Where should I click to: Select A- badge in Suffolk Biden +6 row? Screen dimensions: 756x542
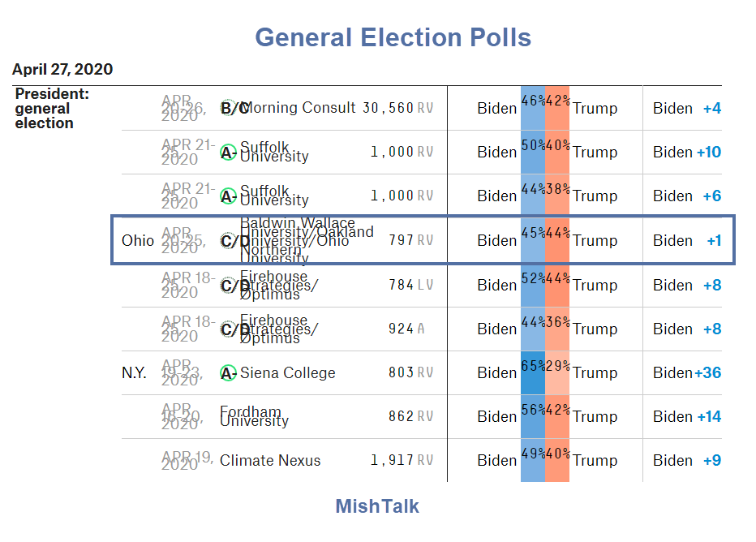click(x=228, y=196)
